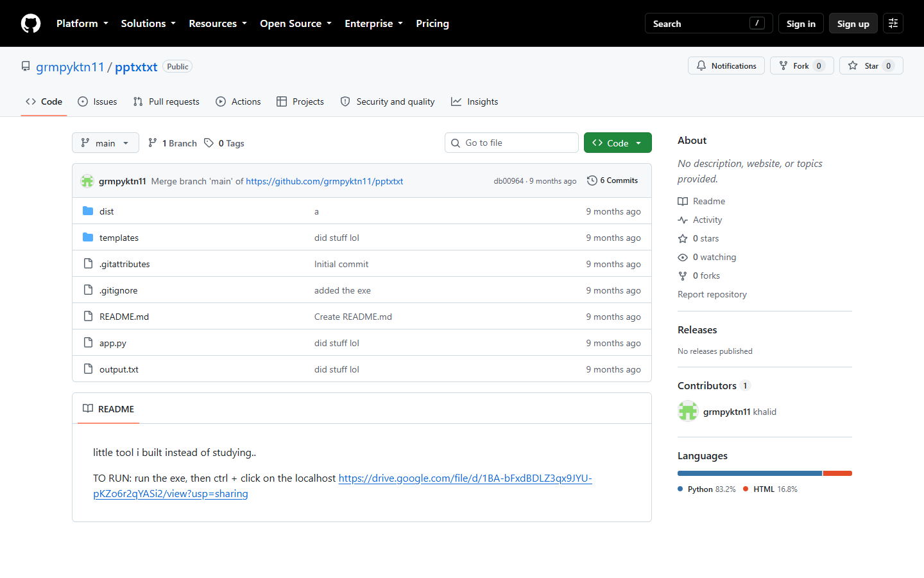This screenshot has width=924, height=578.
Task: Click the README book icon in About
Action: click(x=683, y=202)
